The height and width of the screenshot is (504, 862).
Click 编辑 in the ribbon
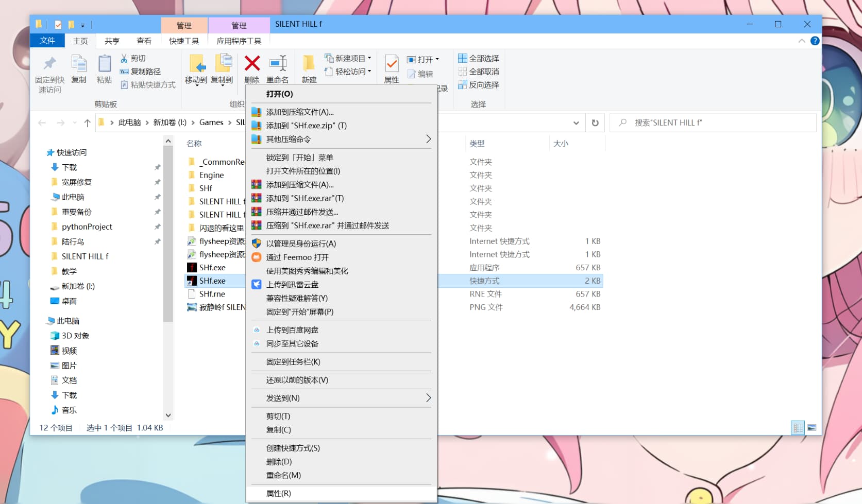420,74
